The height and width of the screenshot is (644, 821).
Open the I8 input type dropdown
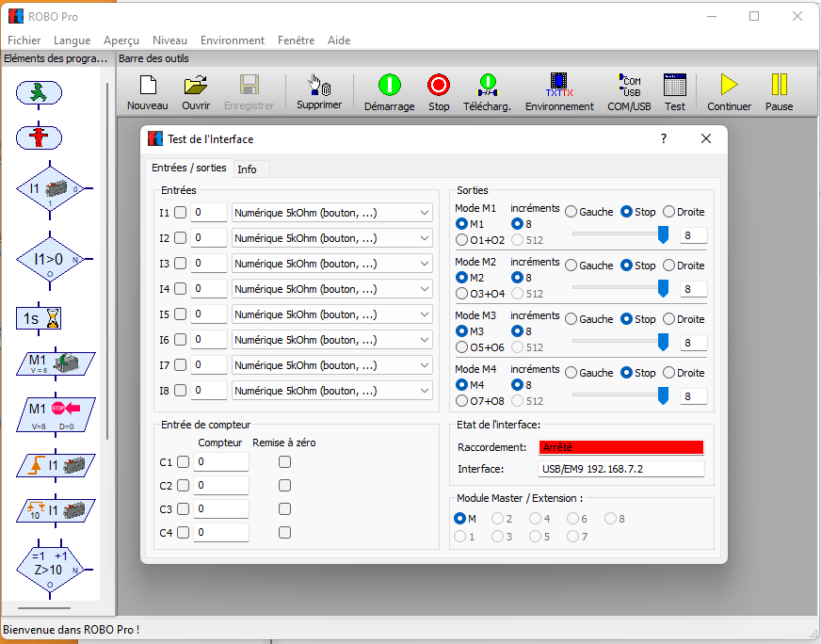(332, 391)
